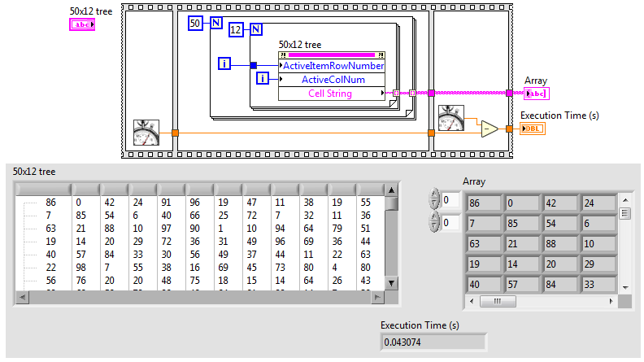Click the end tick count stopwatch icon

click(x=451, y=118)
